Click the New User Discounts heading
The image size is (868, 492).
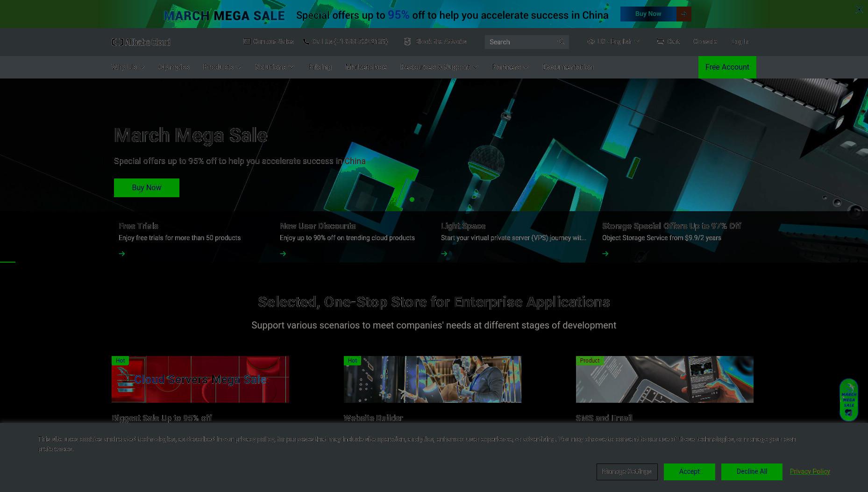tap(318, 226)
